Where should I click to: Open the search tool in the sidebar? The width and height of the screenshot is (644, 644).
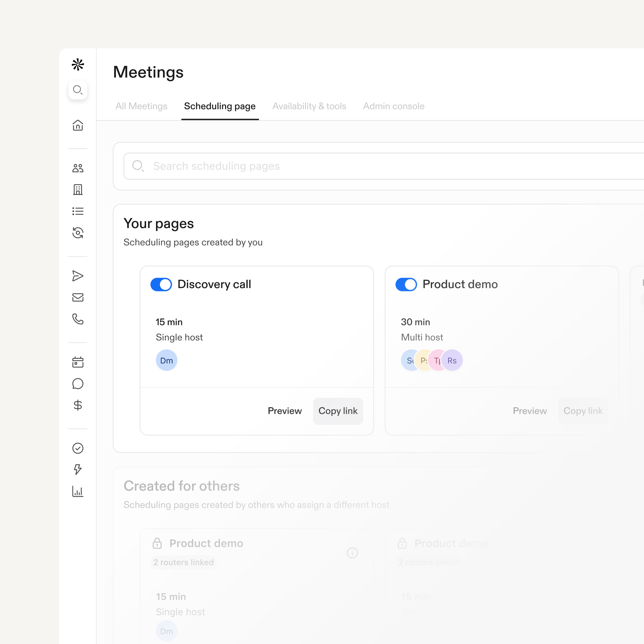78,90
